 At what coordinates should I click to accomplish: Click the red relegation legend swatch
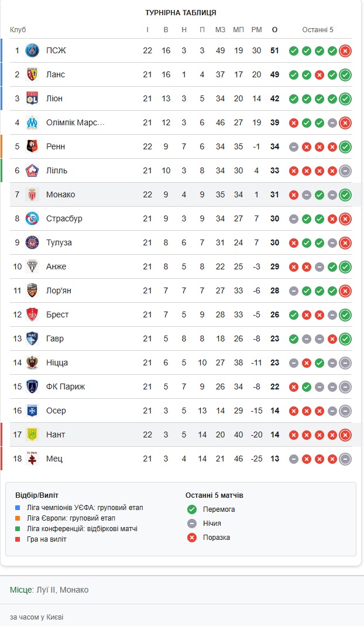pyautogui.click(x=18, y=539)
